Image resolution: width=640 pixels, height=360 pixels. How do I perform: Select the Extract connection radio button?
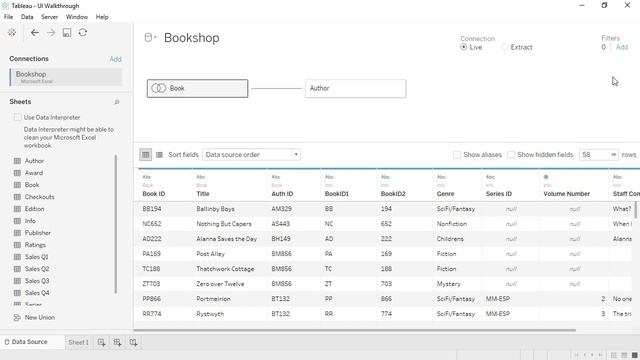click(x=505, y=47)
